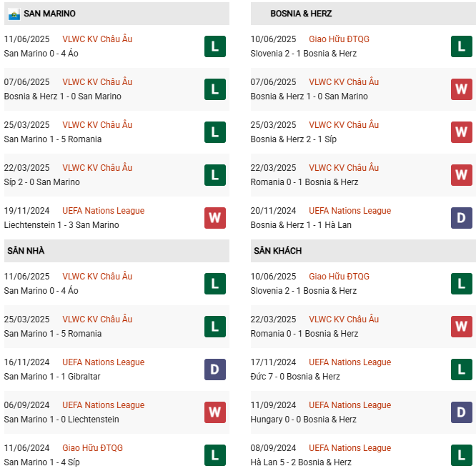Click the W badge for Liechtenstein 1 - 3 San Marino
Image resolution: width=476 pixels, height=471 pixels.
tap(214, 218)
